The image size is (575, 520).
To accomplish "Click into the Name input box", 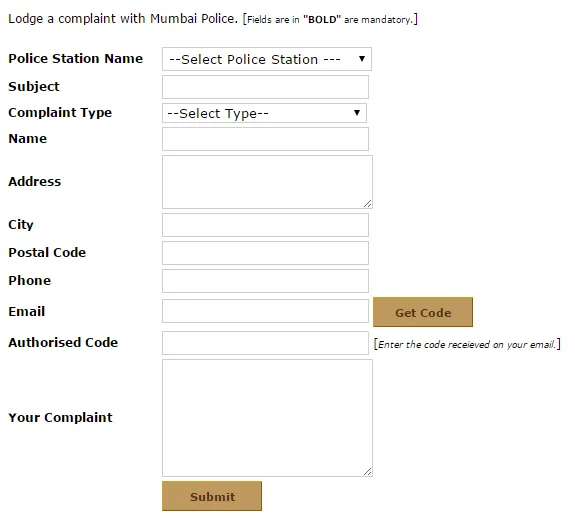I will coord(265,139).
